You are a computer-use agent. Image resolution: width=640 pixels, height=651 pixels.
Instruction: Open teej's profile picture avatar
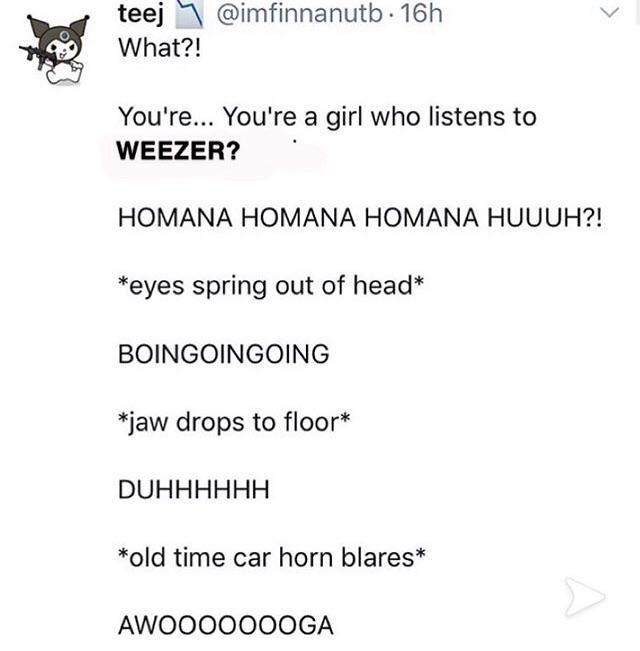tap(55, 50)
